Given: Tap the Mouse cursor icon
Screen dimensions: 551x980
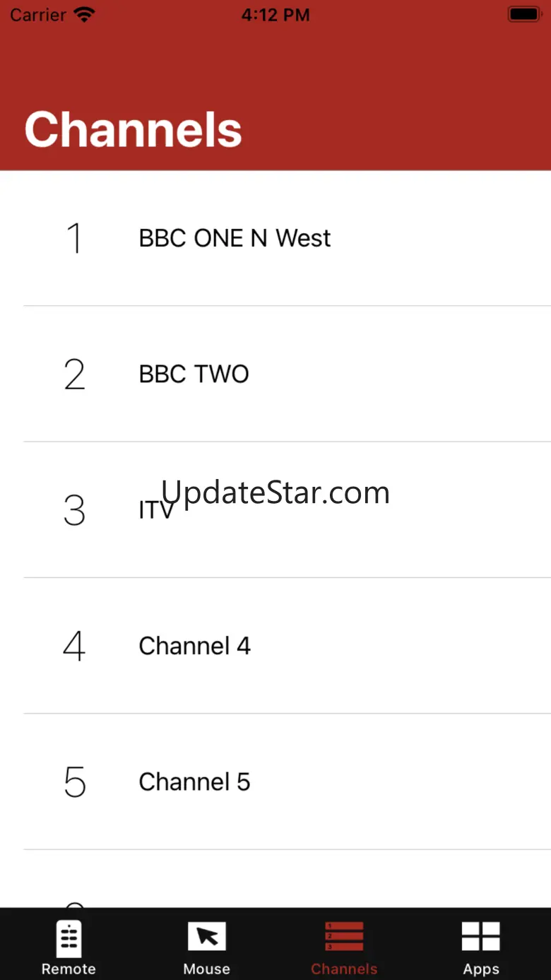Looking at the screenshot, I should coord(206,938).
